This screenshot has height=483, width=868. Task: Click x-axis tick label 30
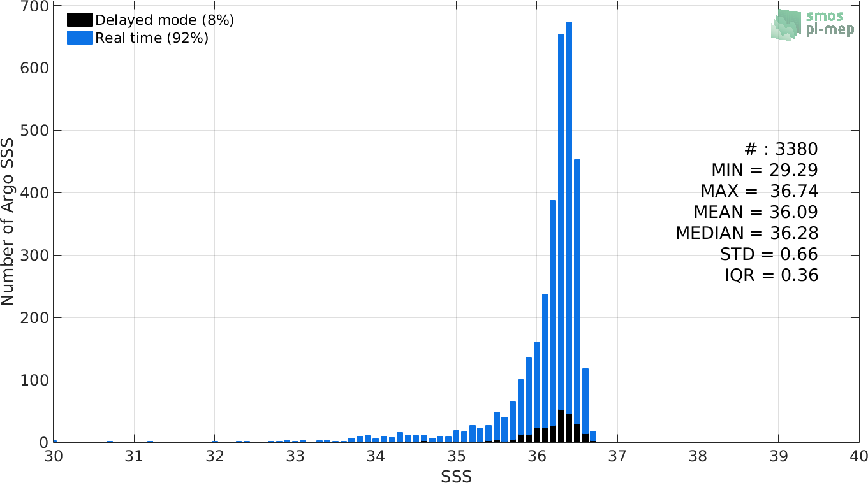[x=54, y=457]
